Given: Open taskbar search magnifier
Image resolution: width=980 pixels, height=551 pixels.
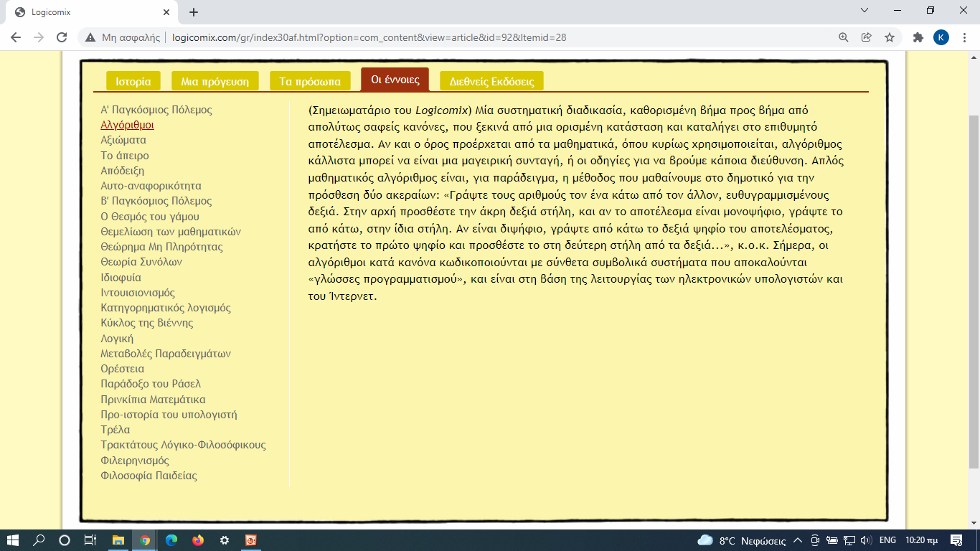Looking at the screenshot, I should [x=39, y=540].
